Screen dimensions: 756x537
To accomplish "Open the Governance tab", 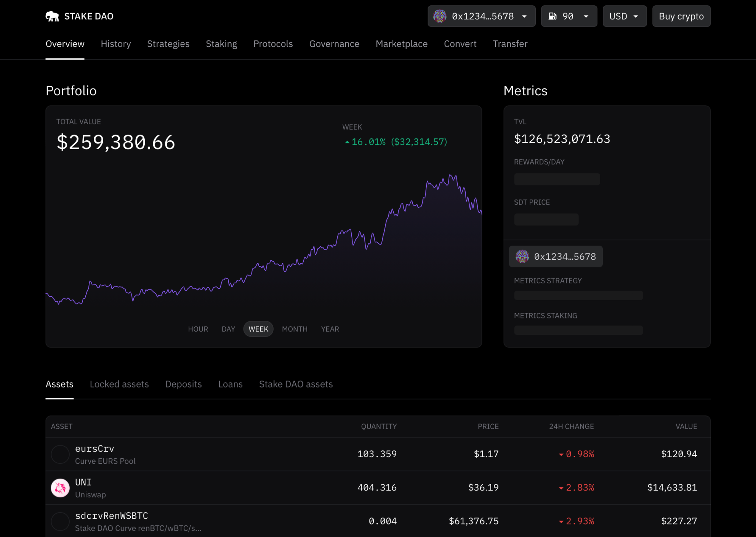I will pyautogui.click(x=334, y=44).
